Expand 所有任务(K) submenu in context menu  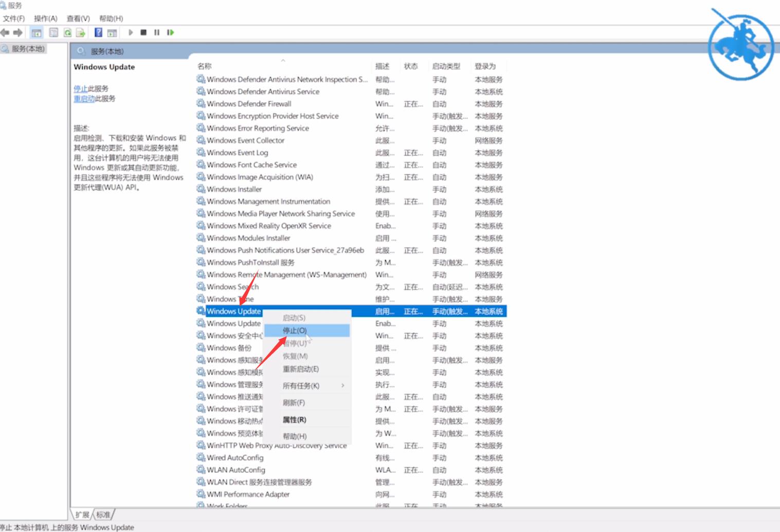[x=307, y=386]
